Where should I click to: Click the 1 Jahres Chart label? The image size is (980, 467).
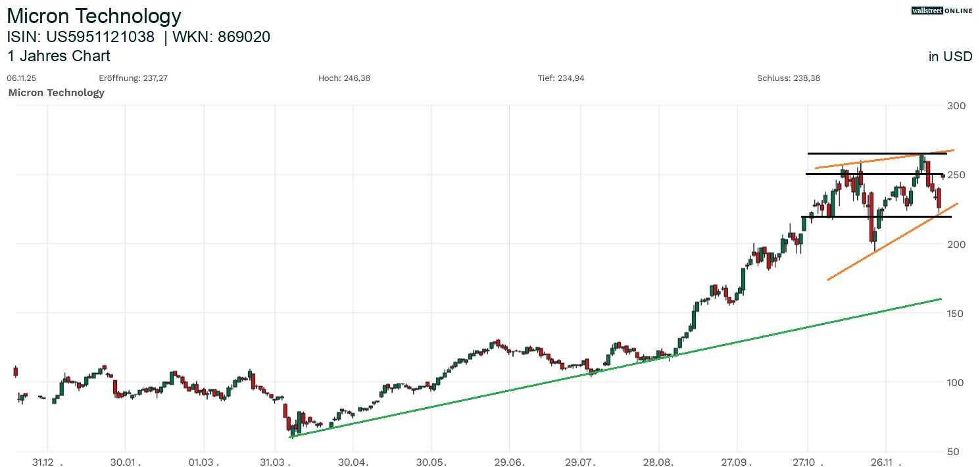click(x=59, y=56)
